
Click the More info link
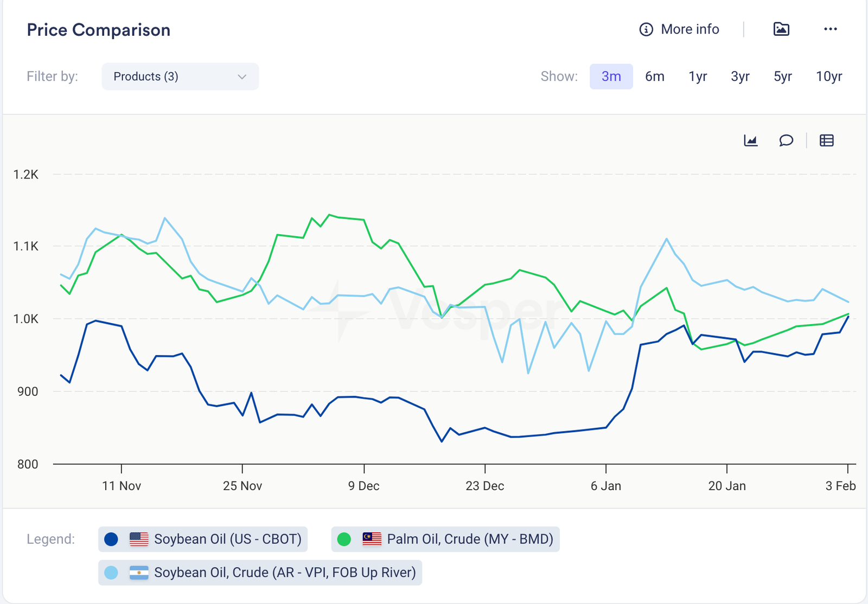tap(690, 29)
